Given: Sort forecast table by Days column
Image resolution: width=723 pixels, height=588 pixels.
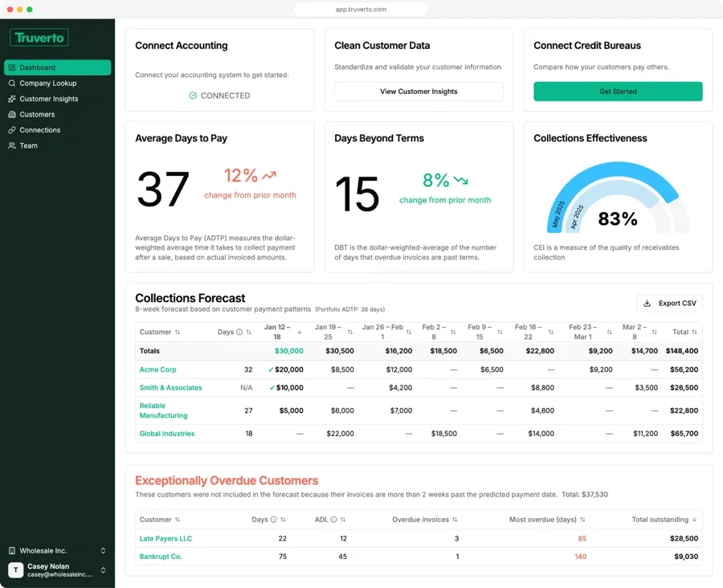Looking at the screenshot, I should click(249, 332).
